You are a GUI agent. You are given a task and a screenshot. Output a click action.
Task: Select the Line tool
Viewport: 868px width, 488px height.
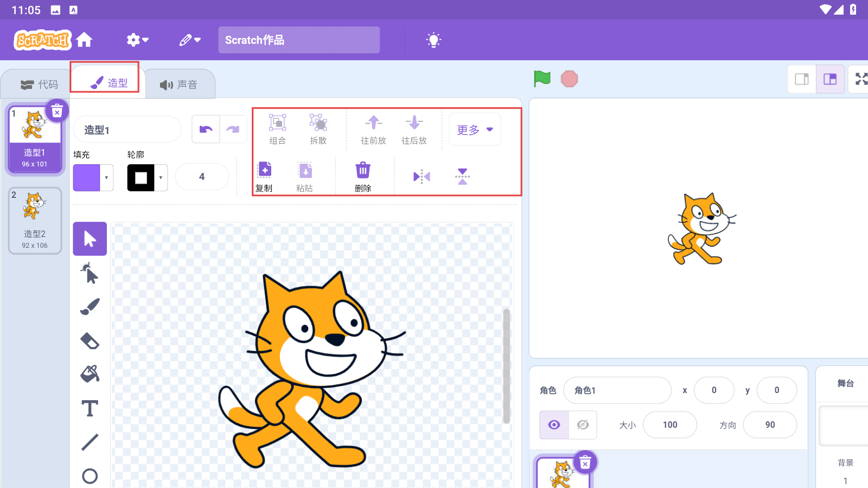point(90,442)
